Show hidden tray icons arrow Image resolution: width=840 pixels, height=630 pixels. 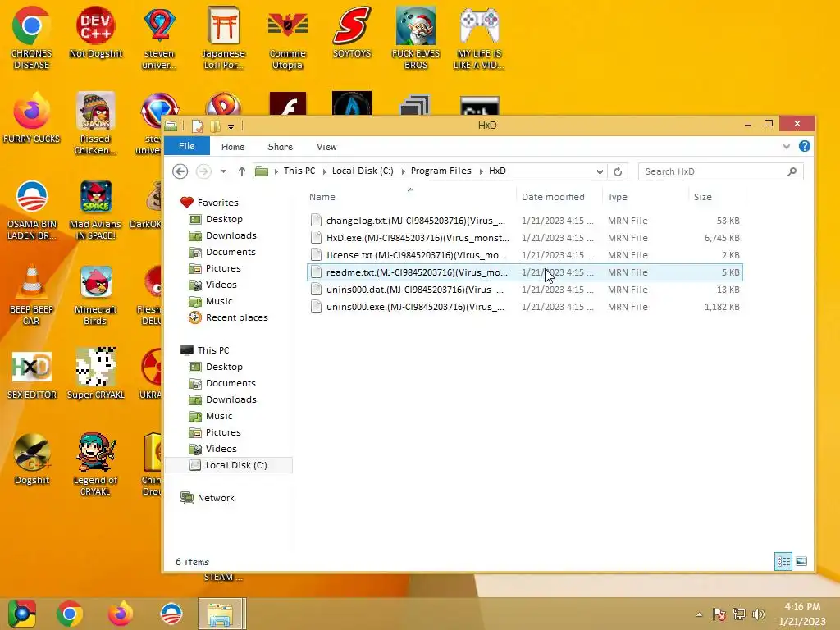[x=699, y=614]
